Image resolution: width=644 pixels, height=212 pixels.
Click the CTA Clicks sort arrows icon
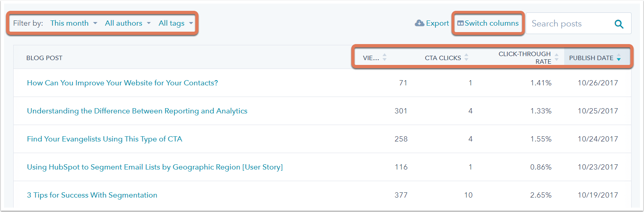pos(466,57)
